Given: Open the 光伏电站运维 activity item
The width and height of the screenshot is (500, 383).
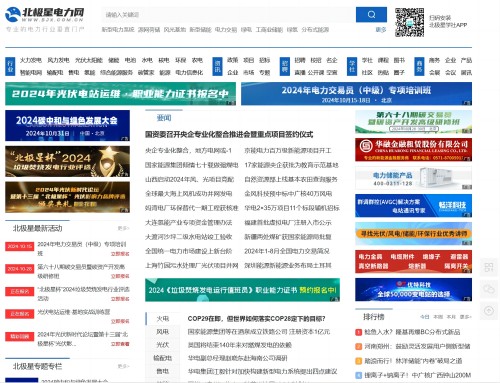Looking at the screenshot, I should (x=74, y=312).
